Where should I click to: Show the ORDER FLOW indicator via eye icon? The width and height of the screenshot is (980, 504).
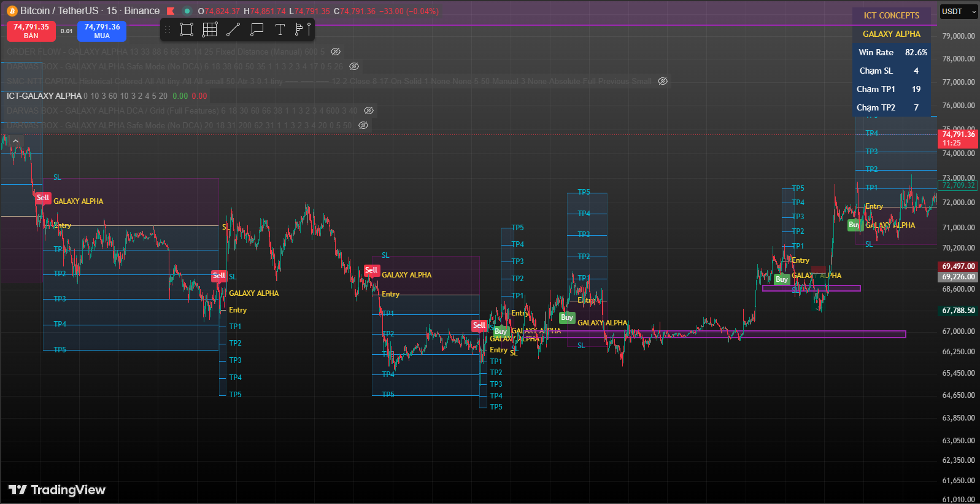tap(336, 52)
